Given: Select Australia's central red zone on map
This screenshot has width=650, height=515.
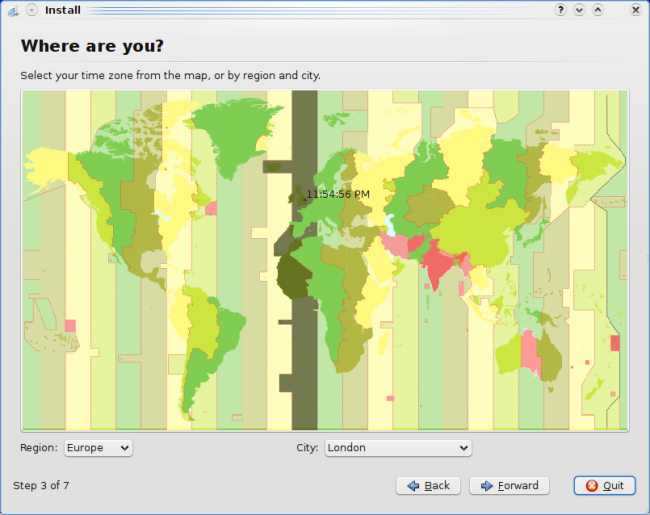Looking at the screenshot, I should pyautogui.click(x=529, y=352).
